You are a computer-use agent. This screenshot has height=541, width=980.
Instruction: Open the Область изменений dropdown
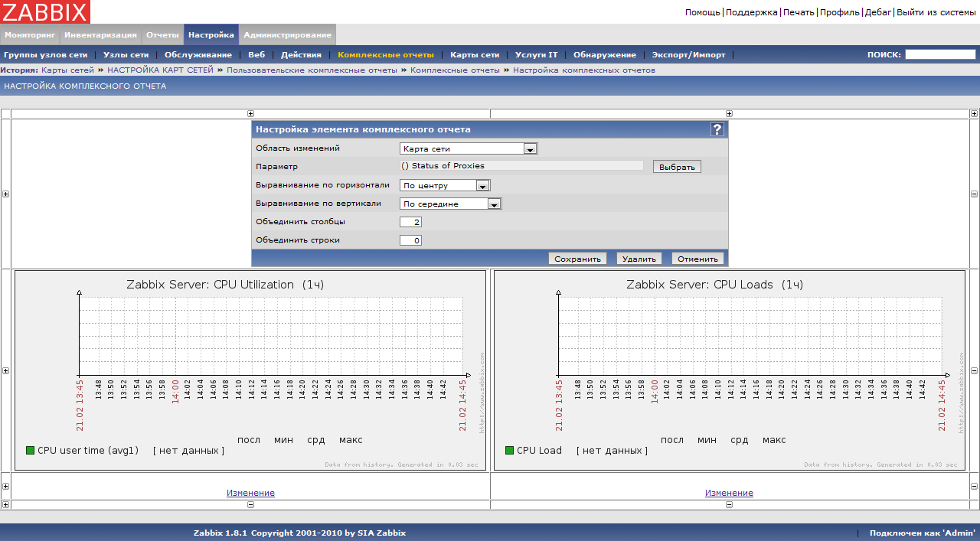[469, 148]
